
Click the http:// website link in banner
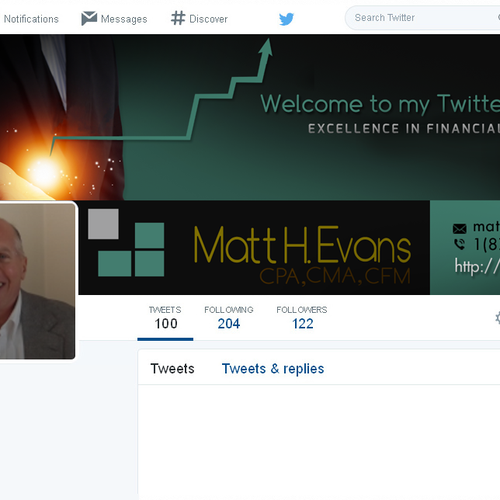pyautogui.click(x=477, y=267)
